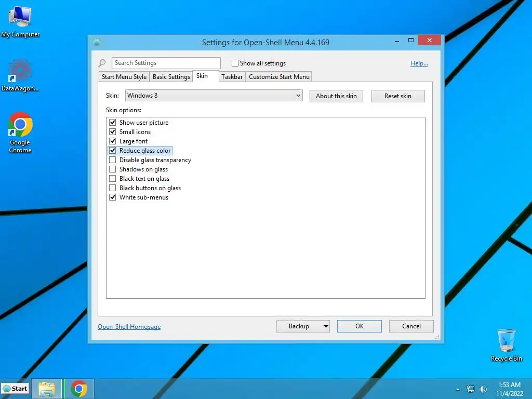Open the DataWagon desktop shortcut

click(x=20, y=75)
